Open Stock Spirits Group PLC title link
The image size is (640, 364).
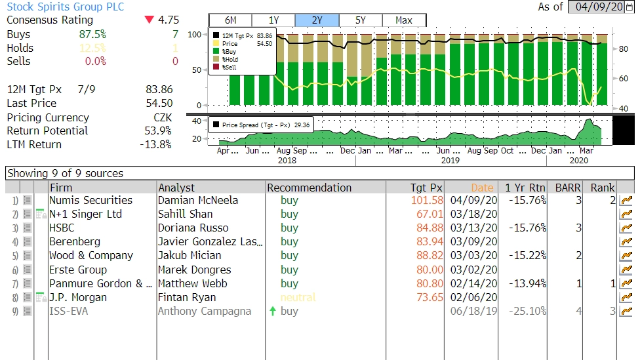66,7
